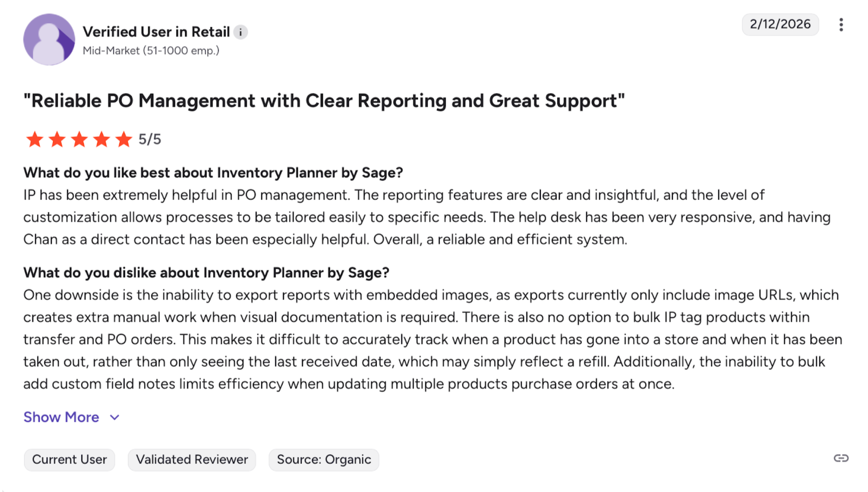This screenshot has height=492, width=868.
Task: Click the fifth orange rating star
Action: pyautogui.click(x=124, y=139)
